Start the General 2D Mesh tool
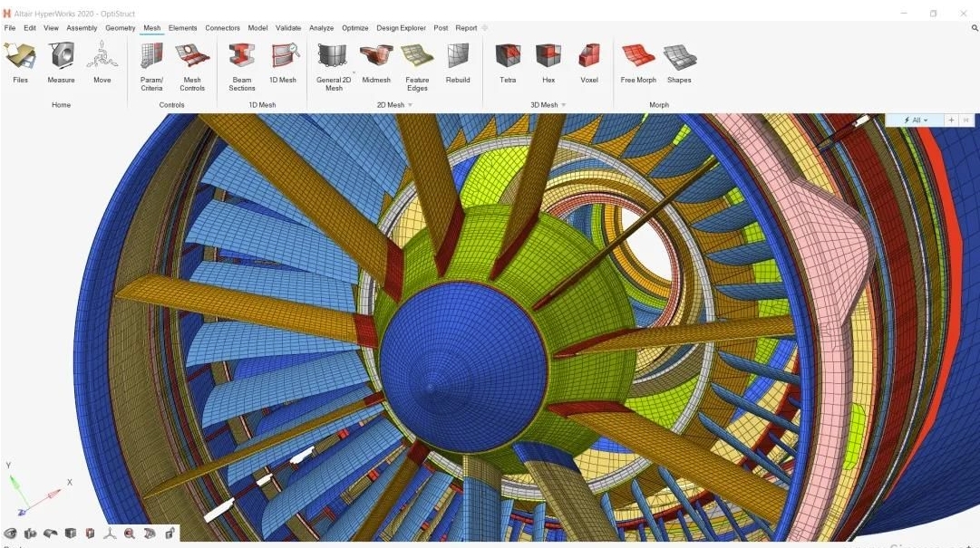This screenshot has width=980, height=548. click(x=333, y=67)
